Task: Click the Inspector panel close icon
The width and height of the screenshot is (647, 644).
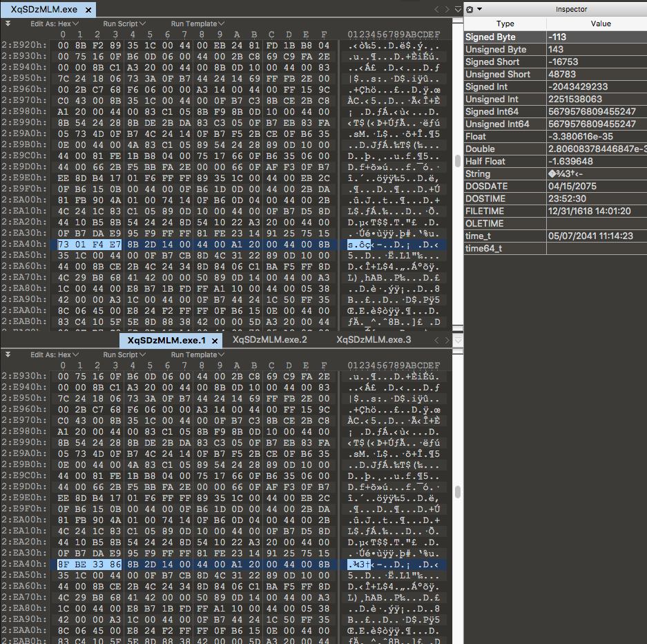Action: click(x=470, y=9)
